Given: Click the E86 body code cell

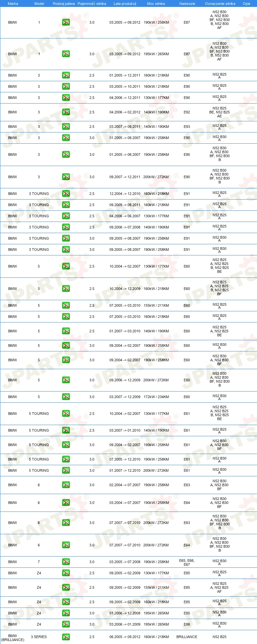Looking at the screenshot, I should click(187, 624).
